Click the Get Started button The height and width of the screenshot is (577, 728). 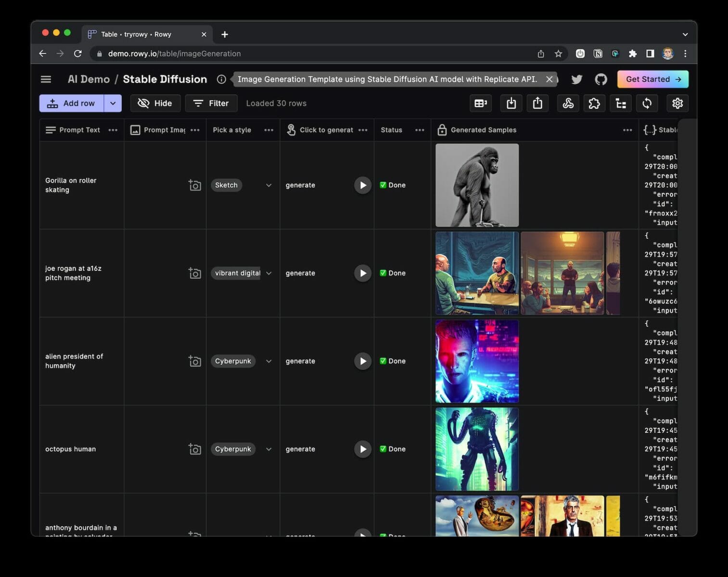point(652,79)
